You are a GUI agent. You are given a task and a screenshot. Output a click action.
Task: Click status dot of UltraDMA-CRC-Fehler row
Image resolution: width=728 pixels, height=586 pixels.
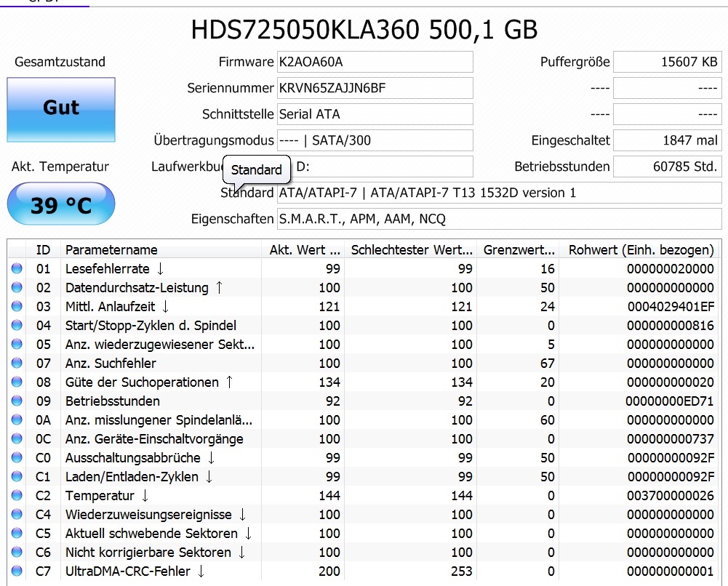[17, 571]
